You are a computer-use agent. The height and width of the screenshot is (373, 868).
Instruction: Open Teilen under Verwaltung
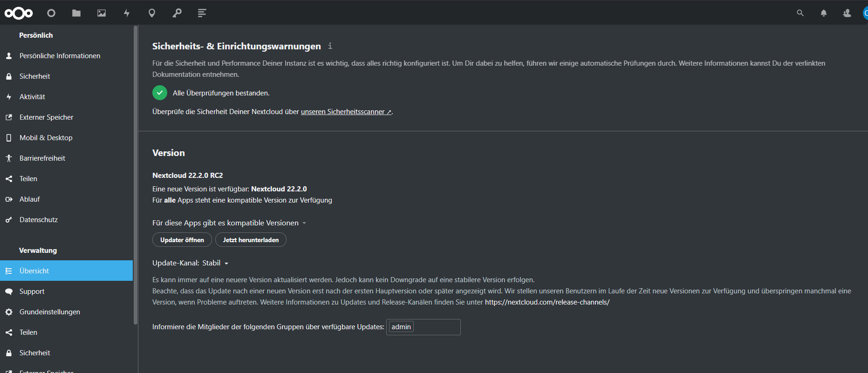66,332
